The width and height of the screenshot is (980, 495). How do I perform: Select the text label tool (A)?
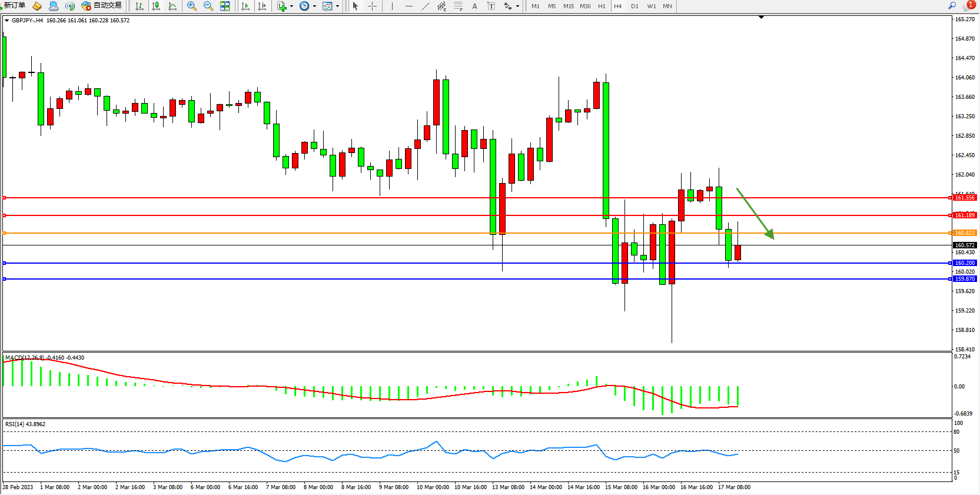475,6
